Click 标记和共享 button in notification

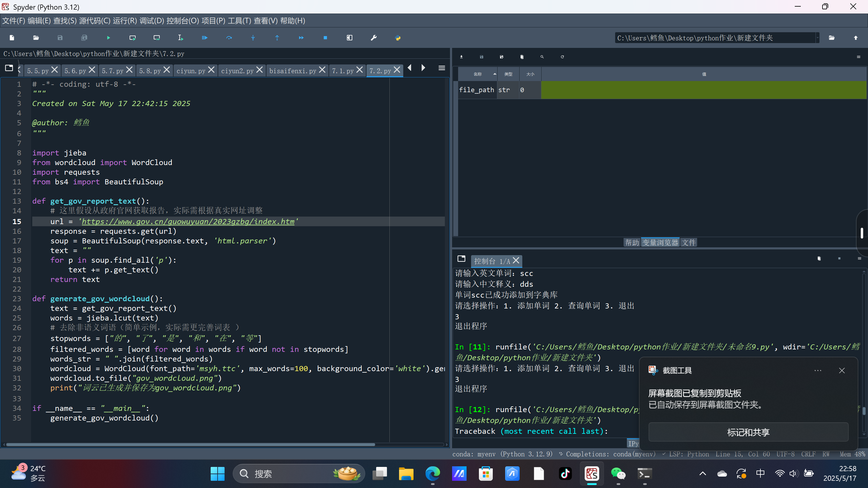[x=748, y=432]
